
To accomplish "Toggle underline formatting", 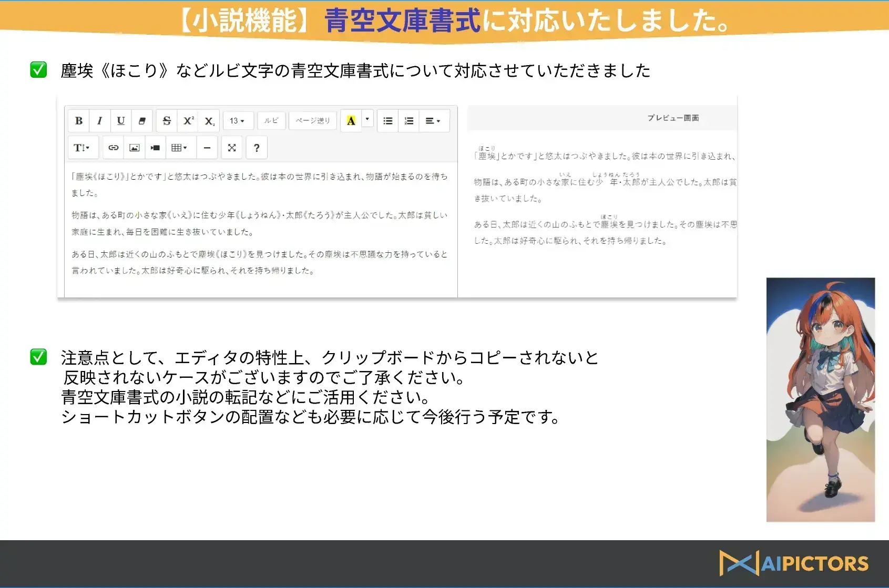I will coord(120,121).
